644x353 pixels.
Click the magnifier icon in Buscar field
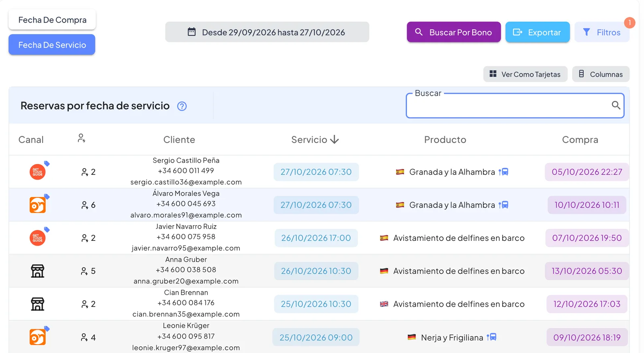pos(616,105)
